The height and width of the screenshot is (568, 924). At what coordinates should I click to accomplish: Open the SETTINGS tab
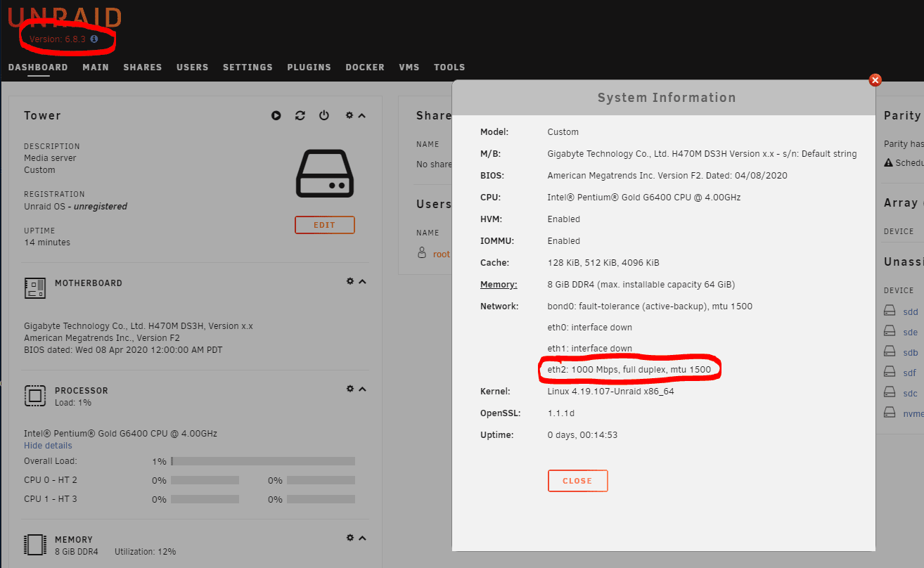tap(248, 67)
